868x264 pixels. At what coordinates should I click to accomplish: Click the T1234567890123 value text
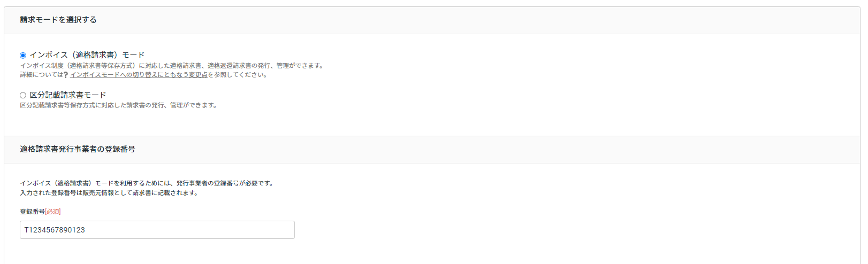pyautogui.click(x=55, y=230)
